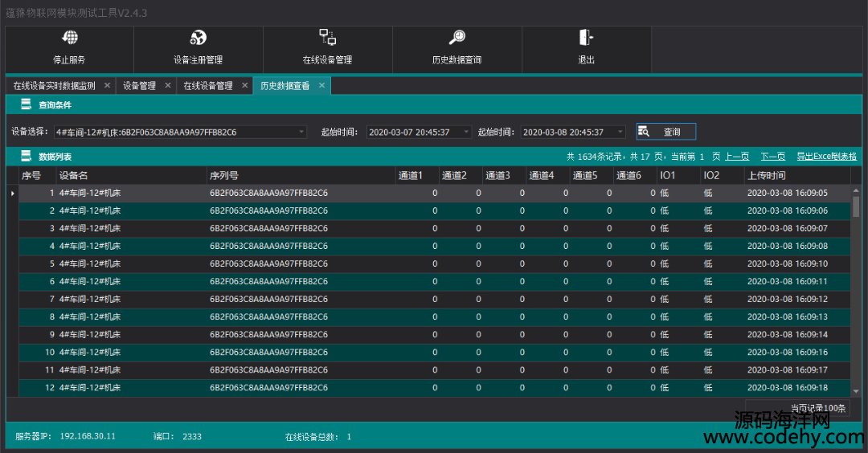Click port value 2333 in status bar
Image resolution: width=868 pixels, height=453 pixels.
(192, 436)
